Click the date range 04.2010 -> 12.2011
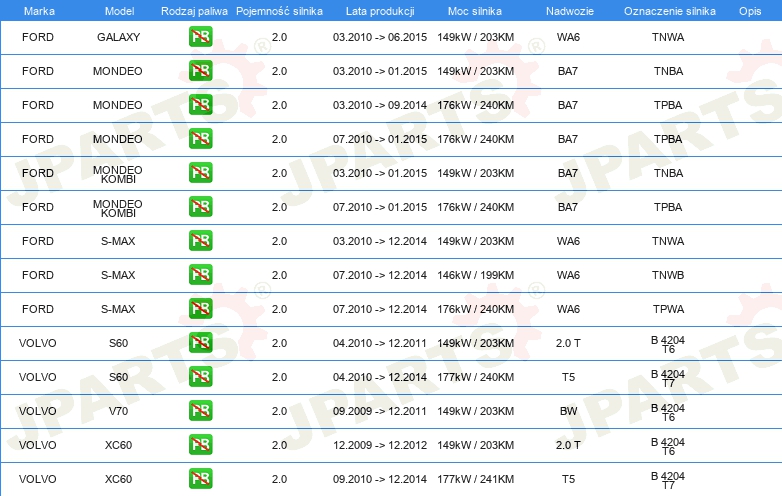The image size is (782, 496). 380,343
